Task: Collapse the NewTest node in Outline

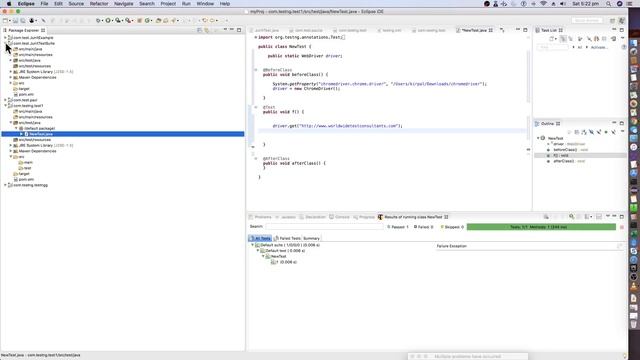Action: pos(538,138)
